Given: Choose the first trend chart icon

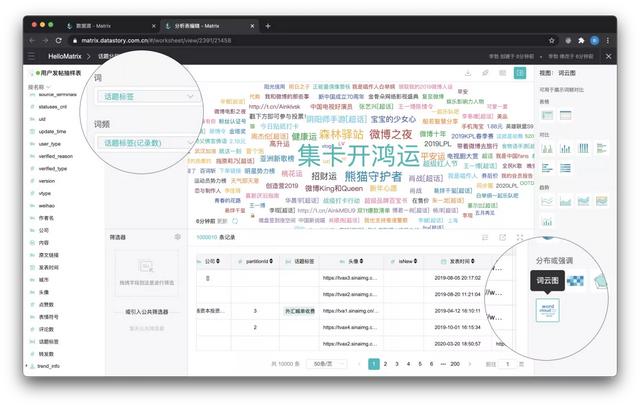Looking at the screenshot, I should 547,201.
